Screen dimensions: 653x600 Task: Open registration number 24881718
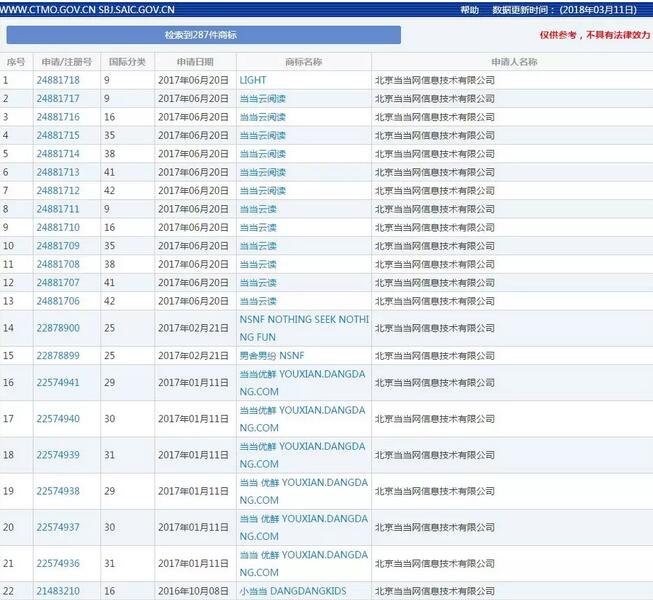point(58,80)
